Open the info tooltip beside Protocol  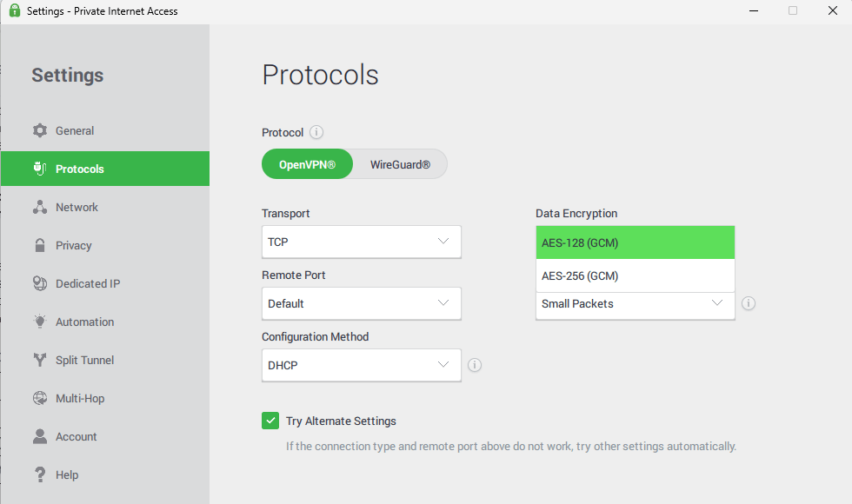[316, 132]
